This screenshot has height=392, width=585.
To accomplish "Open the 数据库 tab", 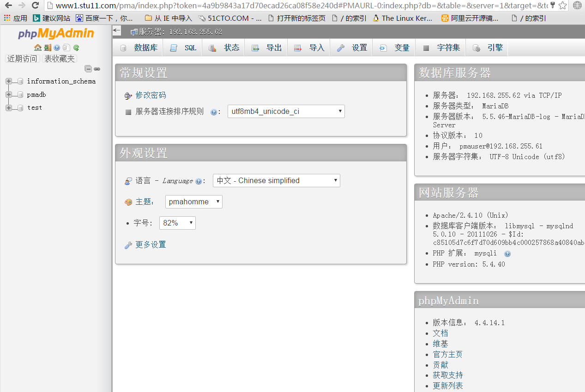I will pyautogui.click(x=138, y=48).
